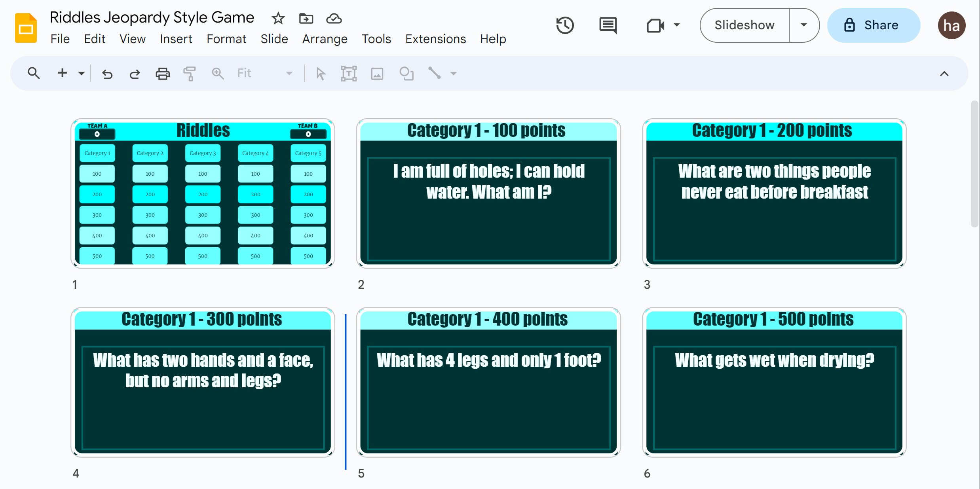The height and width of the screenshot is (489, 980).
Task: Click the shape insertion tool
Action: click(406, 73)
